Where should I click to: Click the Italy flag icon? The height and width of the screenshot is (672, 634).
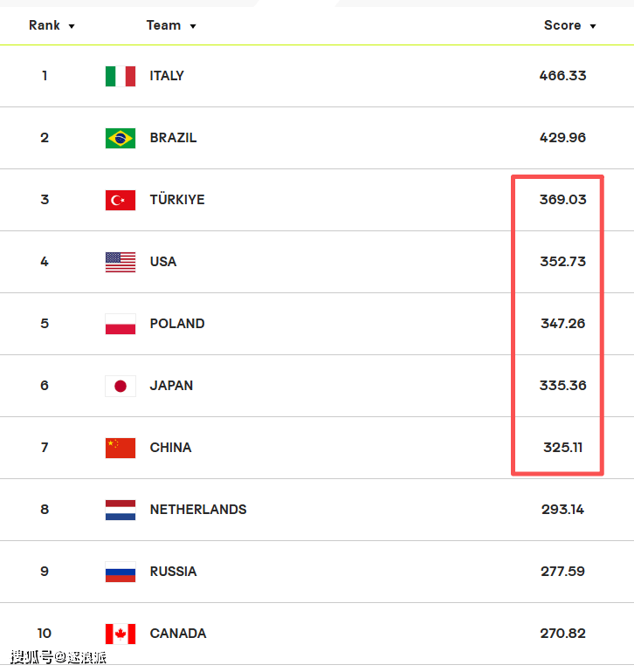coord(121,76)
